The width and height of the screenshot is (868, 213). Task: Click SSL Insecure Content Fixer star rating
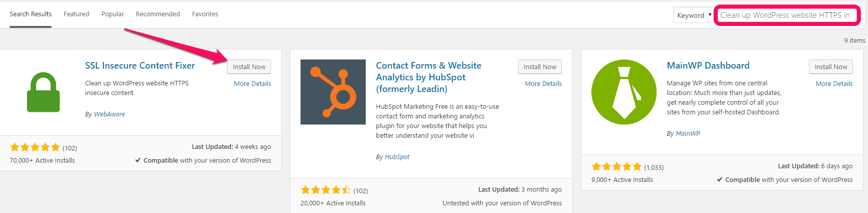point(35,147)
